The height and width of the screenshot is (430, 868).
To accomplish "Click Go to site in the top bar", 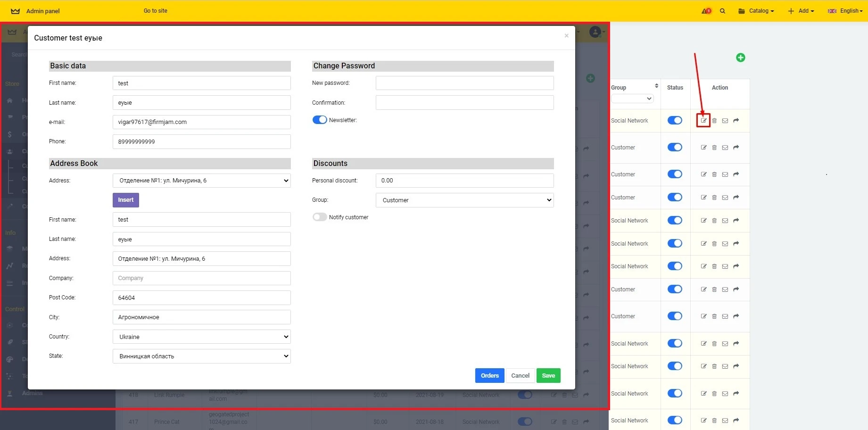I will 155,10.
